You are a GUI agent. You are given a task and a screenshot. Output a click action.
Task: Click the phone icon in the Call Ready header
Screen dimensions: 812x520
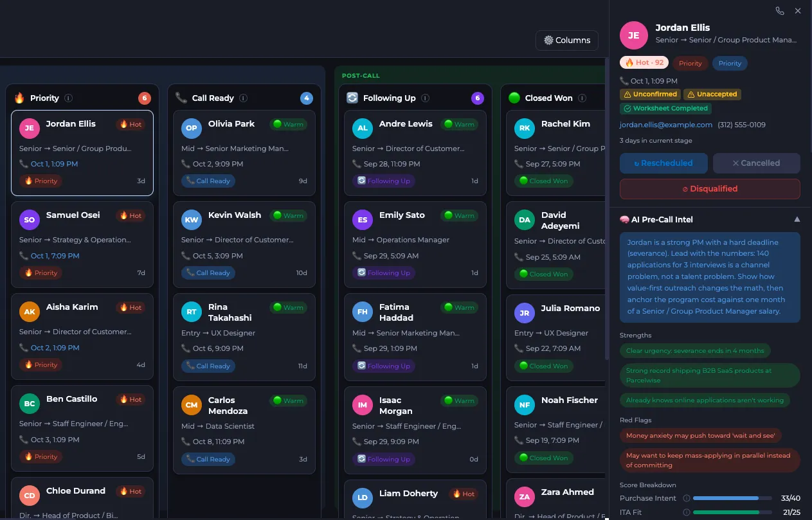(x=181, y=98)
